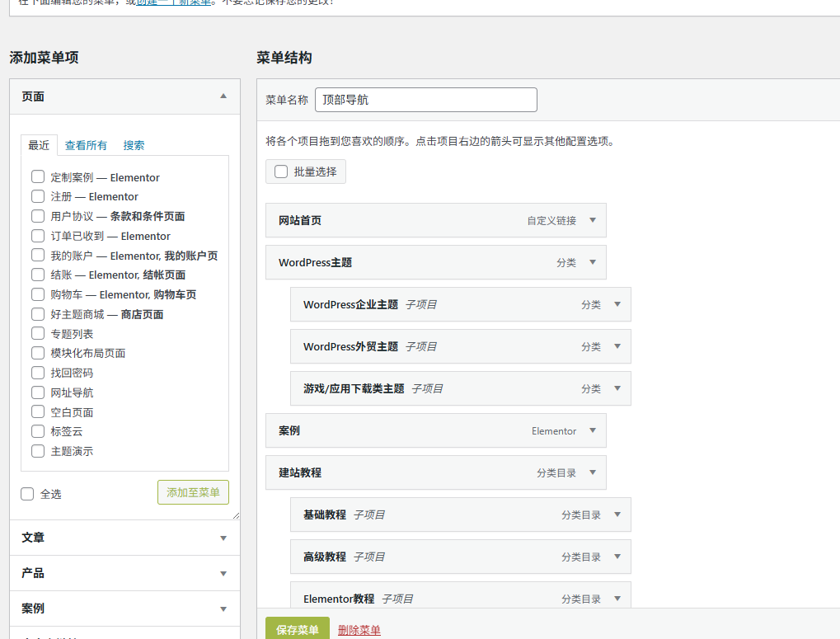Grab the pages list resize handle
840x639 pixels.
237,515
